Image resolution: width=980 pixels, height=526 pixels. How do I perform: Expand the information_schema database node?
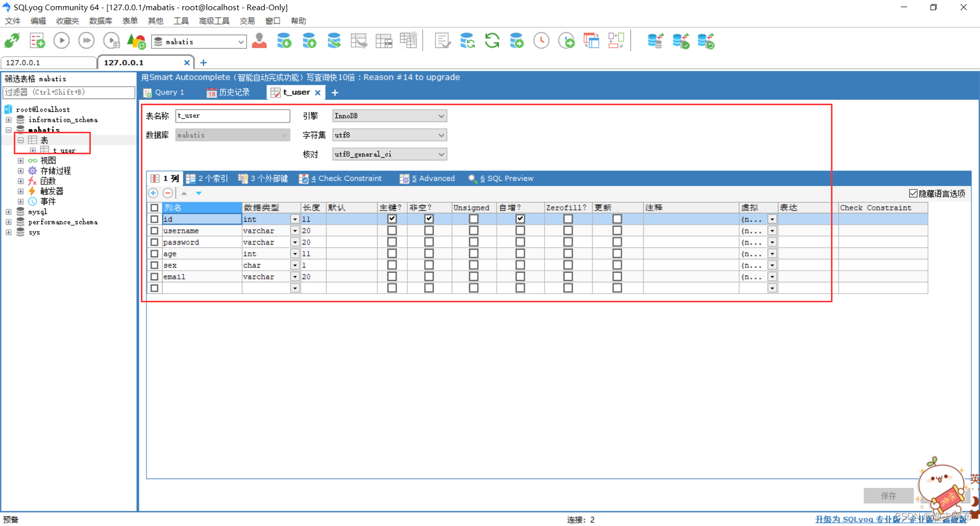point(9,119)
